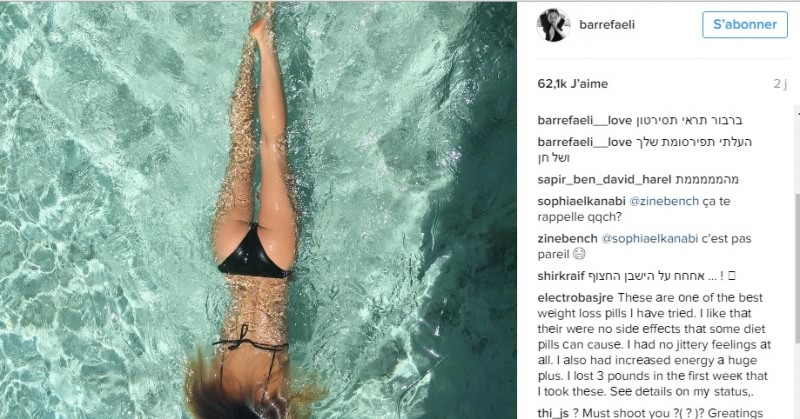Image resolution: width=800 pixels, height=419 pixels.
Task: Click the comments panel scrollbar
Action: pyautogui.click(x=797, y=263)
